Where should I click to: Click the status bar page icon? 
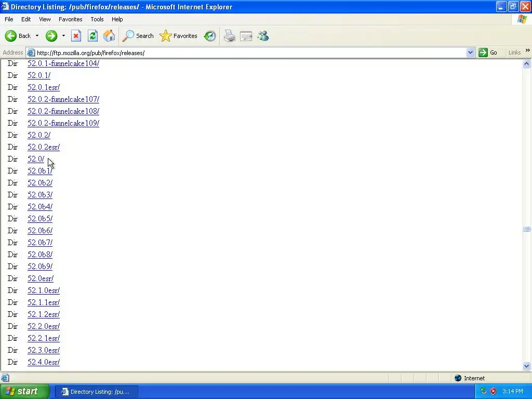coord(5,378)
